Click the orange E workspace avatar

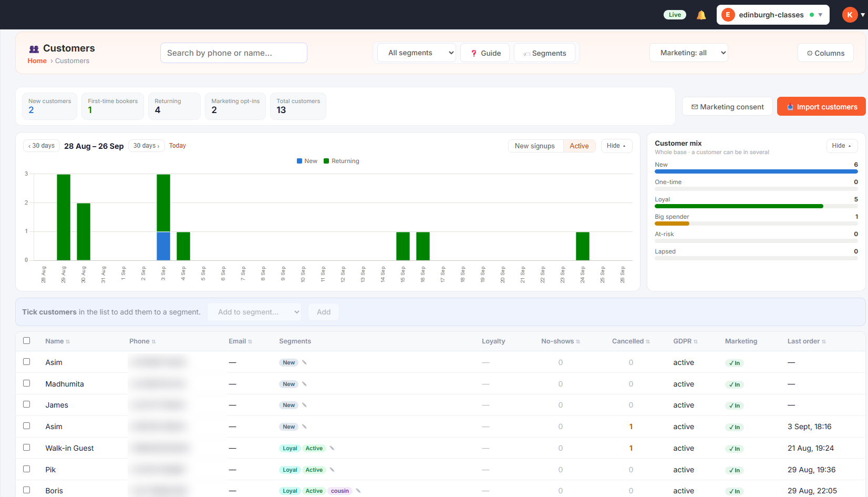coord(728,15)
